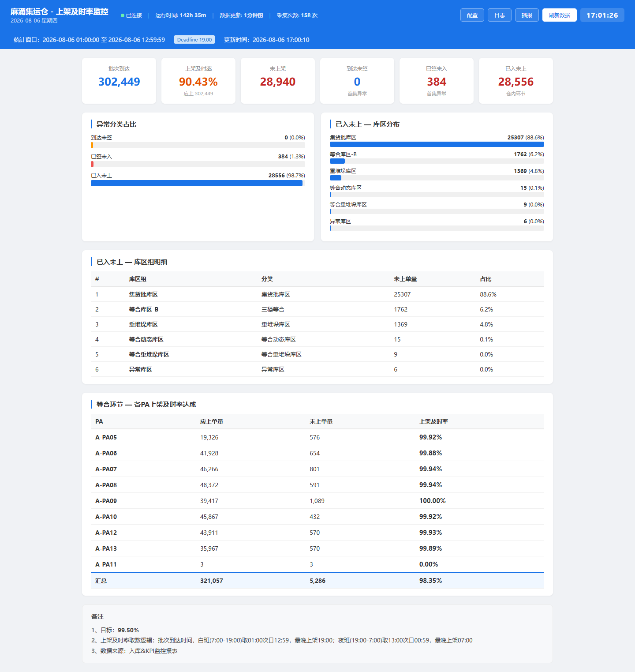Select the A-PA09 row
635x672 pixels.
click(317, 501)
